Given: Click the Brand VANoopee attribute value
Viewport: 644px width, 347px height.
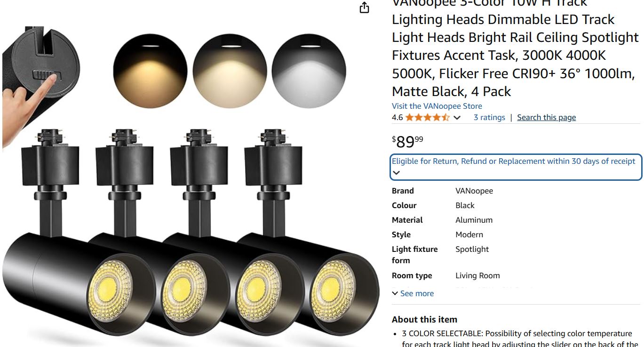Looking at the screenshot, I should 474,191.
